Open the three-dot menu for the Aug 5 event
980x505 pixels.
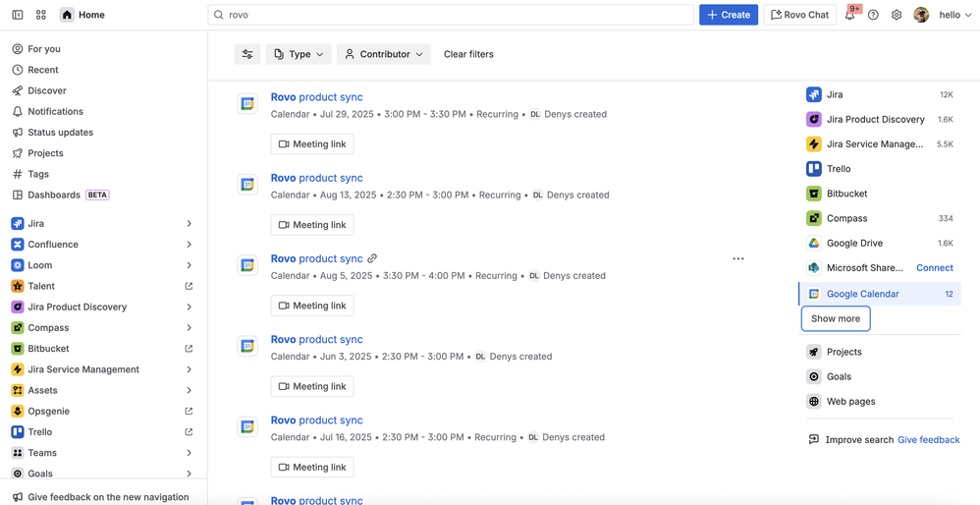[x=738, y=258]
